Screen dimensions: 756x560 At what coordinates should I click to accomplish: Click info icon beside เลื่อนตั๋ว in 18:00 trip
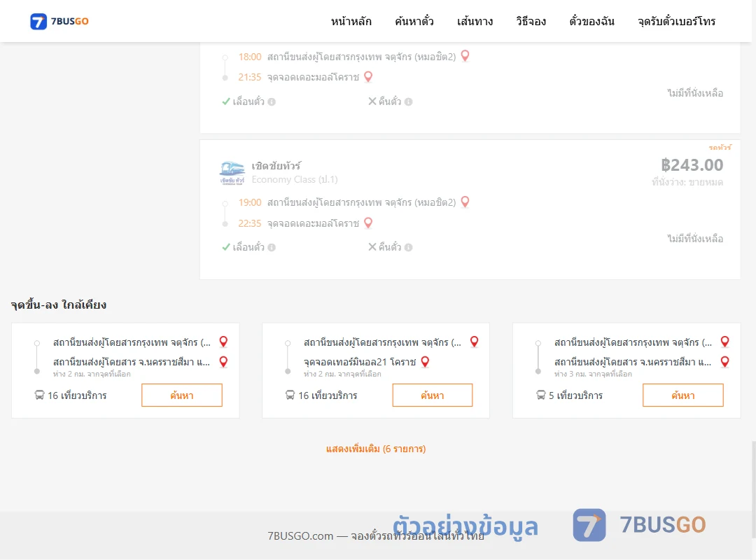click(x=272, y=101)
